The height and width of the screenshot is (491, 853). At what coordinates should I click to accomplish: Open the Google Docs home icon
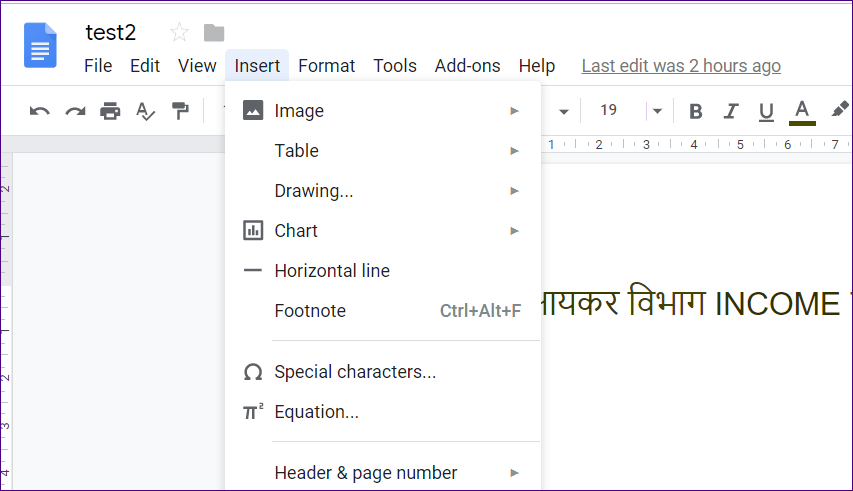tap(40, 45)
